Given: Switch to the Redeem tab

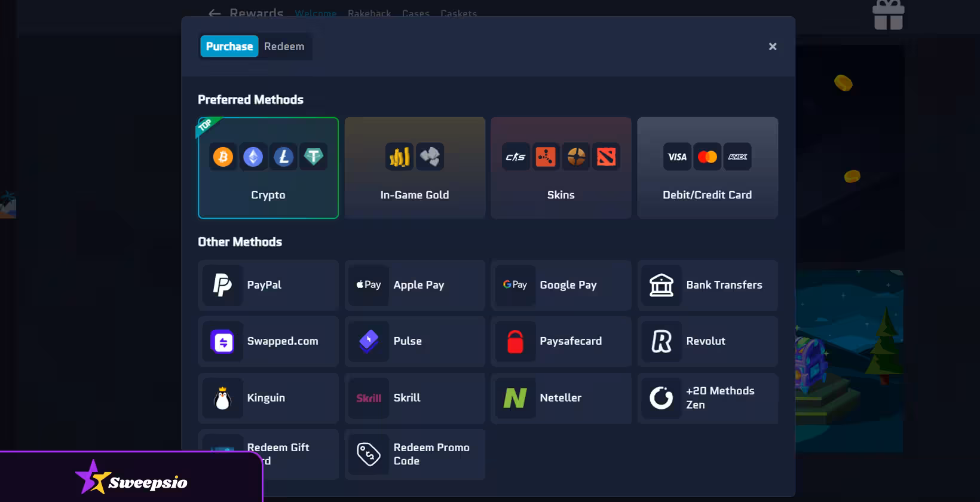Looking at the screenshot, I should (x=284, y=47).
